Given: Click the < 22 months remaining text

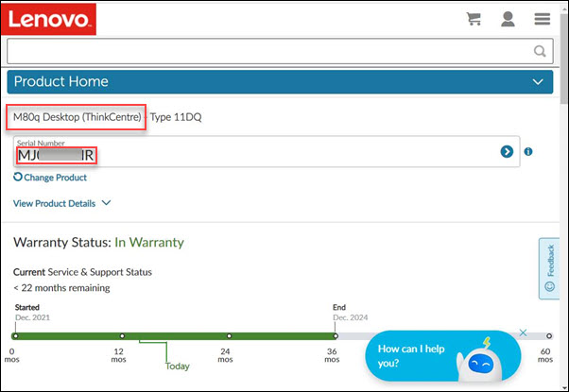Looking at the screenshot, I should (61, 288).
